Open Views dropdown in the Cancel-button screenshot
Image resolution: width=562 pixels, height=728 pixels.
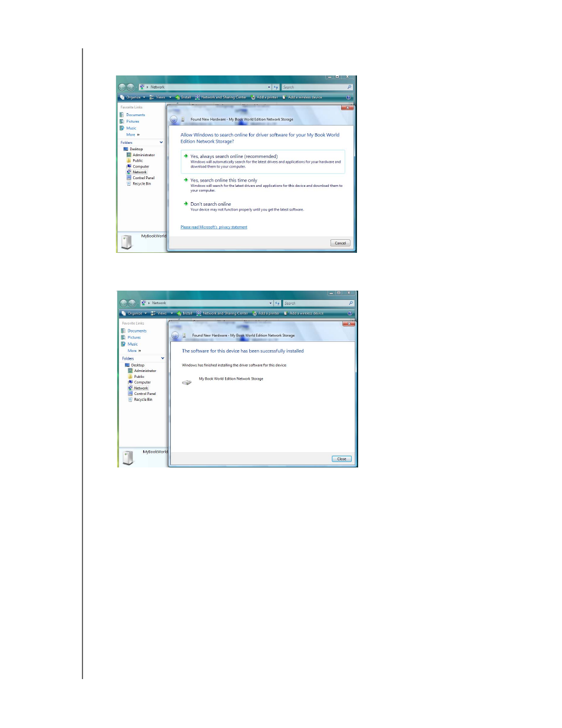[x=160, y=97]
